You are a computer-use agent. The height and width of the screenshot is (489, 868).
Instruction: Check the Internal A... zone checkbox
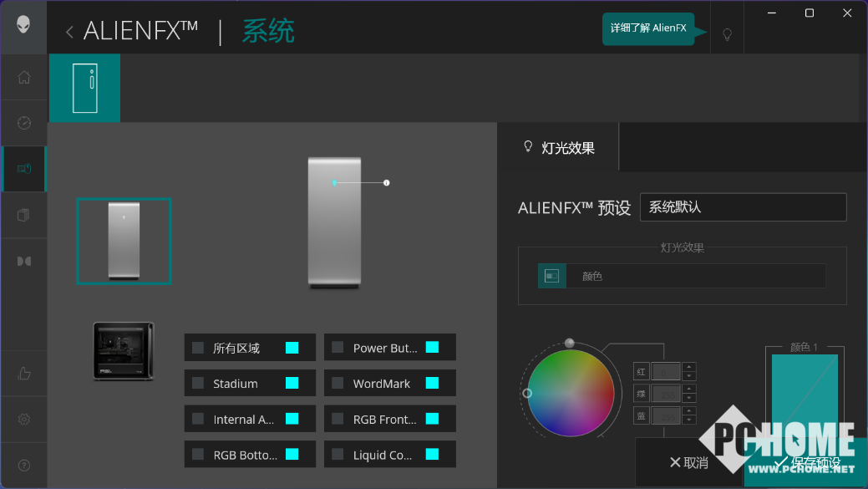[x=198, y=420]
